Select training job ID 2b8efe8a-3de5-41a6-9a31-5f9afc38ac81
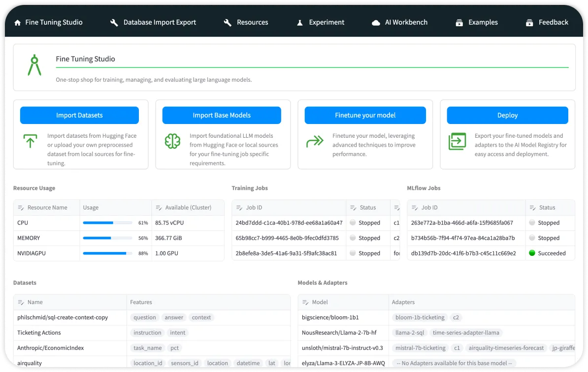This screenshot has width=588, height=372. coord(286,253)
